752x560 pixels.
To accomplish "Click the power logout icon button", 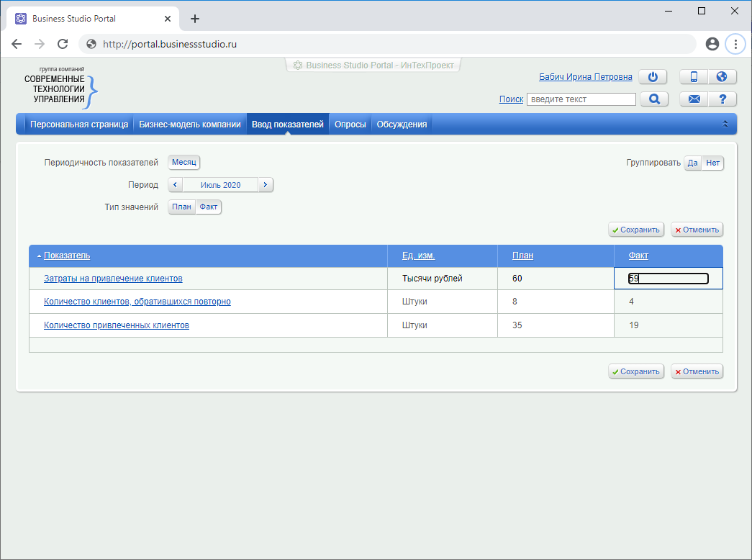I will [653, 77].
